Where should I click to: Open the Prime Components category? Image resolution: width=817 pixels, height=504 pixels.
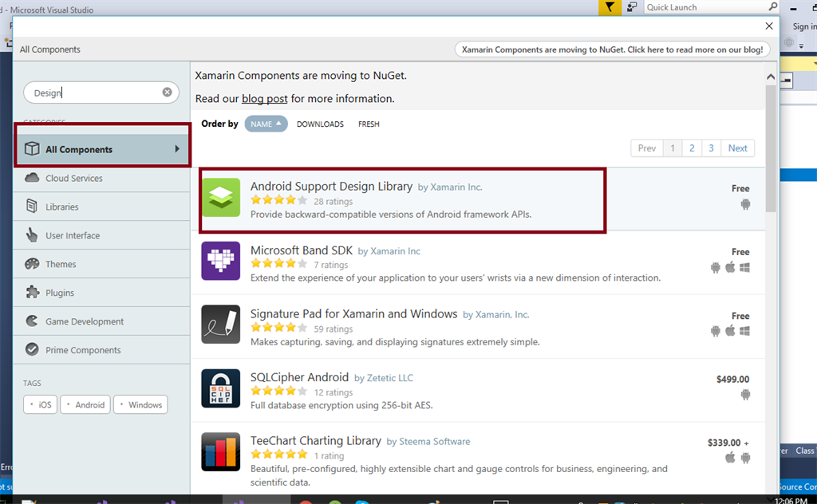pyautogui.click(x=102, y=350)
